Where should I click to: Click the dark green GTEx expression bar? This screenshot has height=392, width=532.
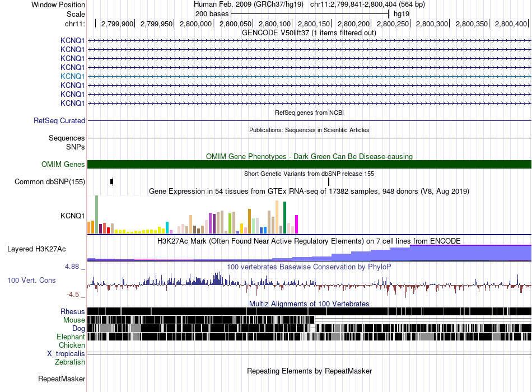(x=285, y=217)
